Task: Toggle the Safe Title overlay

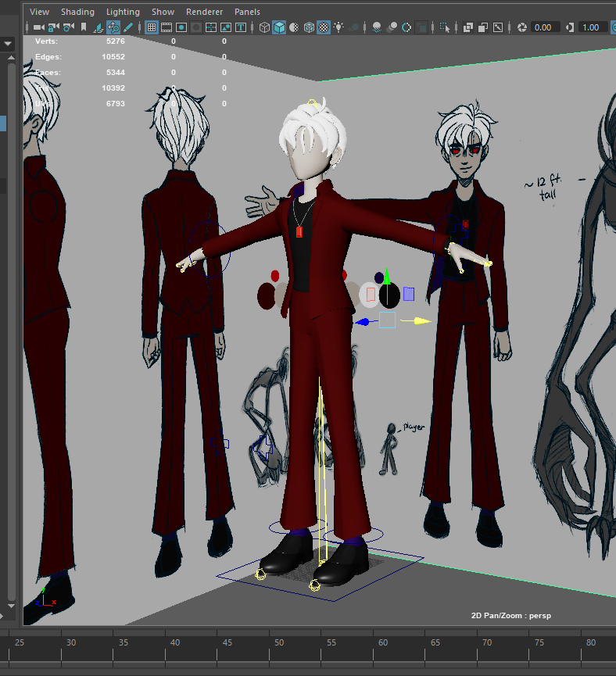Action: point(241,27)
